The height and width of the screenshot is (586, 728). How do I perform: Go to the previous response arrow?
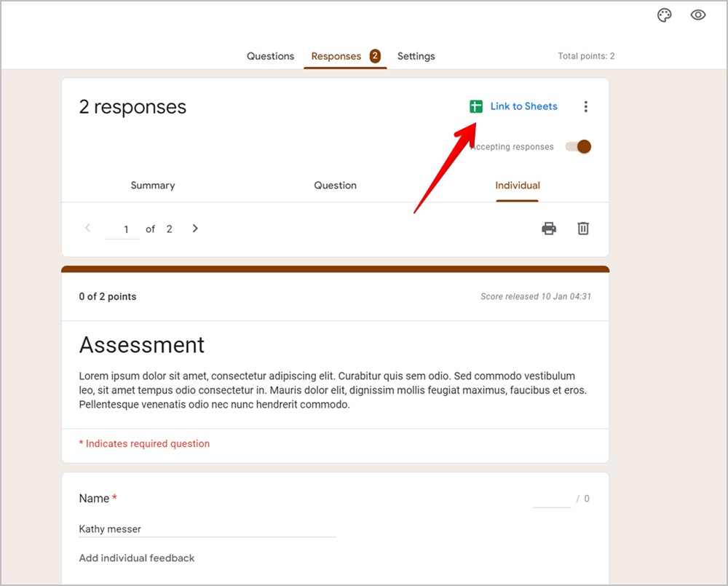(87, 228)
